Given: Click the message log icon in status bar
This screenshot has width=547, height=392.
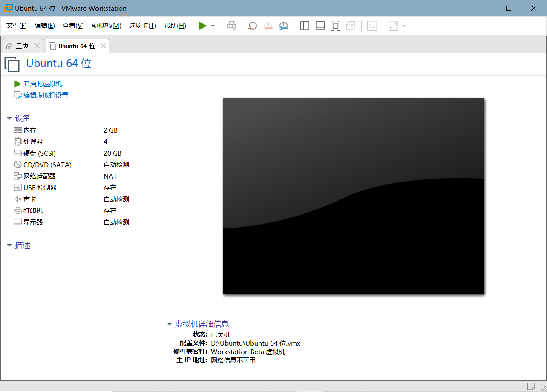Looking at the screenshot, I should (x=531, y=386).
